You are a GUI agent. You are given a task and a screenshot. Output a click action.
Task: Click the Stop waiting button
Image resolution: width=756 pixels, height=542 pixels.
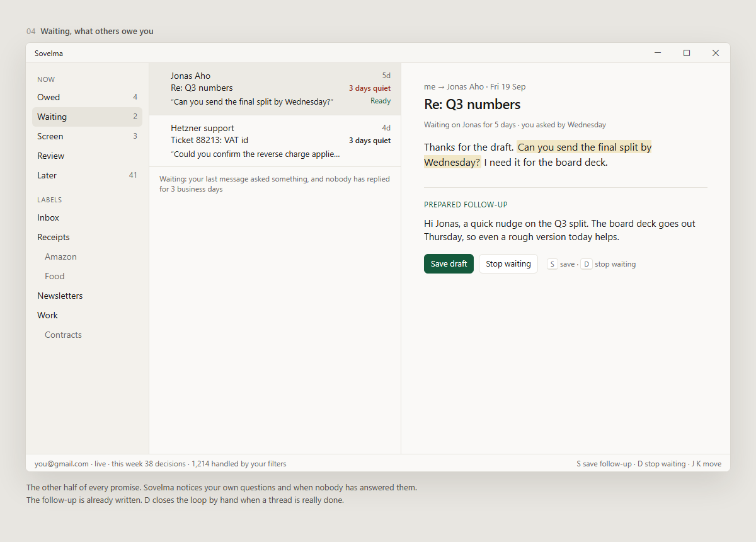[508, 264]
